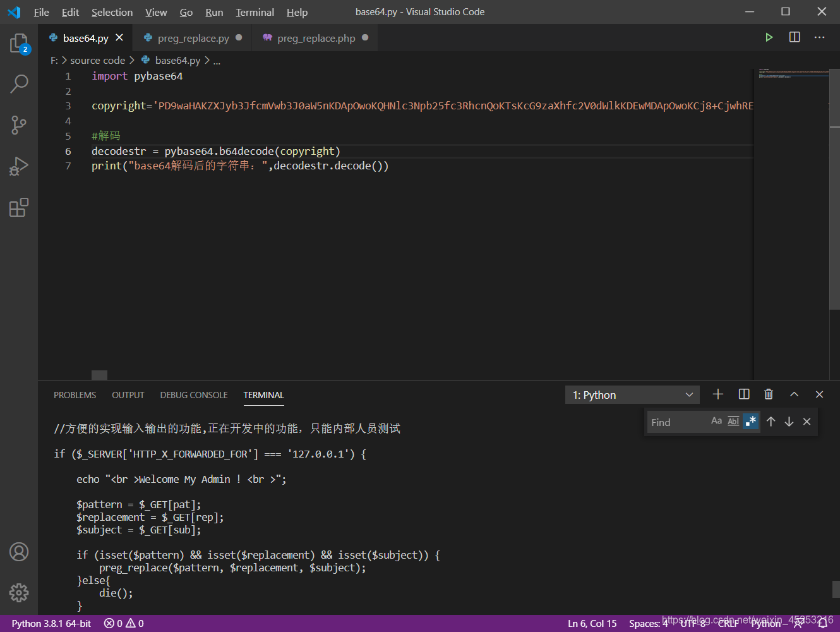The height and width of the screenshot is (632, 840).
Task: Open the Accounts menu icon
Action: point(19,552)
